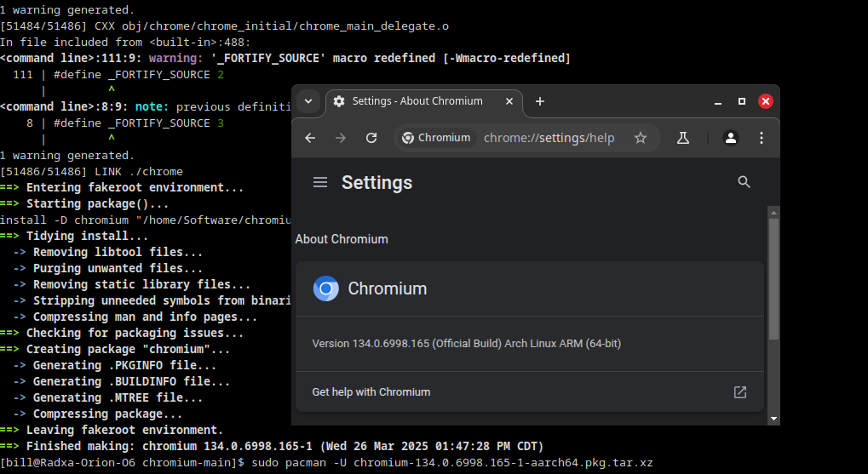868x474 pixels.
Task: Click terminal line 'Tidying install...'
Action: tap(74, 237)
